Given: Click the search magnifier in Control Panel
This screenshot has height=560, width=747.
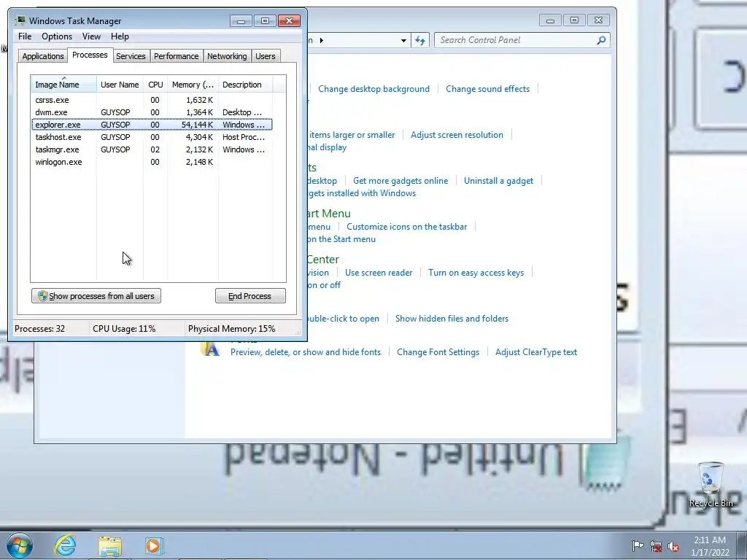Looking at the screenshot, I should (x=601, y=40).
